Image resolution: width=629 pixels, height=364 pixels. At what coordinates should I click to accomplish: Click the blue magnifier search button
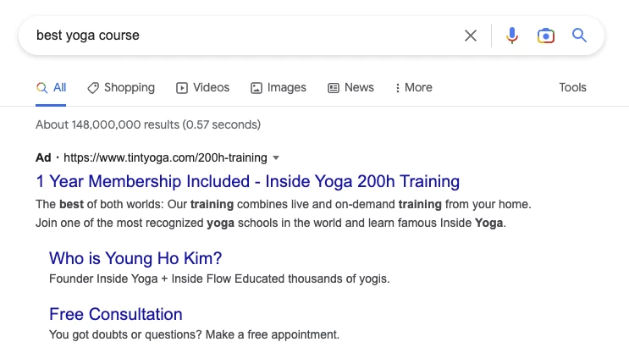click(x=579, y=36)
